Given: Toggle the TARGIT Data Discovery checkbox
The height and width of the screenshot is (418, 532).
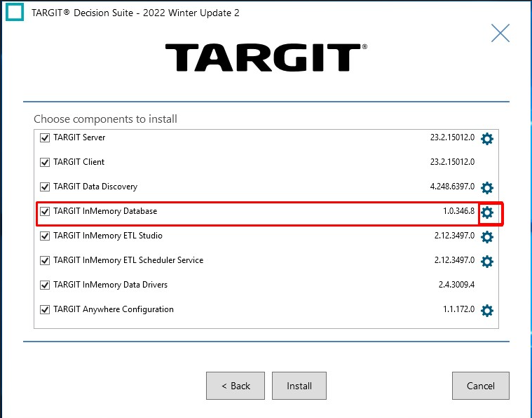Looking at the screenshot, I should pyautogui.click(x=45, y=187).
